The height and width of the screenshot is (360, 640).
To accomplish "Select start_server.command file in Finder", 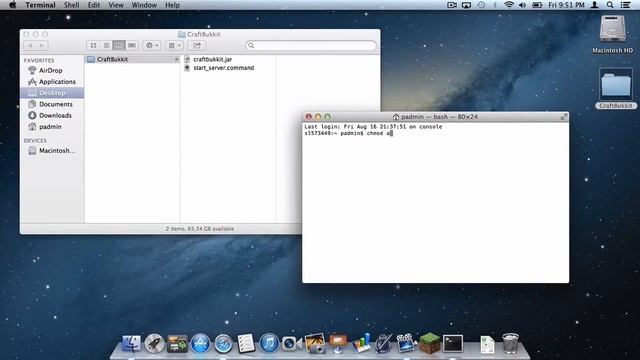I will (219, 68).
